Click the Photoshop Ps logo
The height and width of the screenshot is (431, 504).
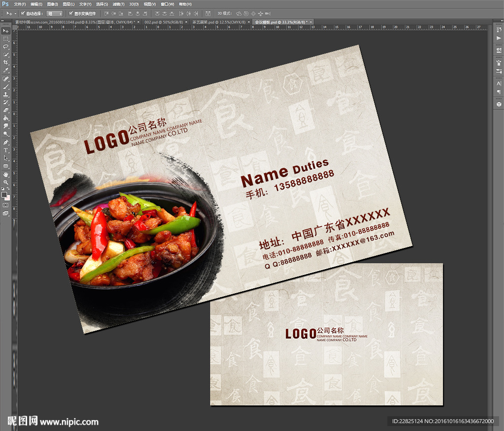[5, 4]
